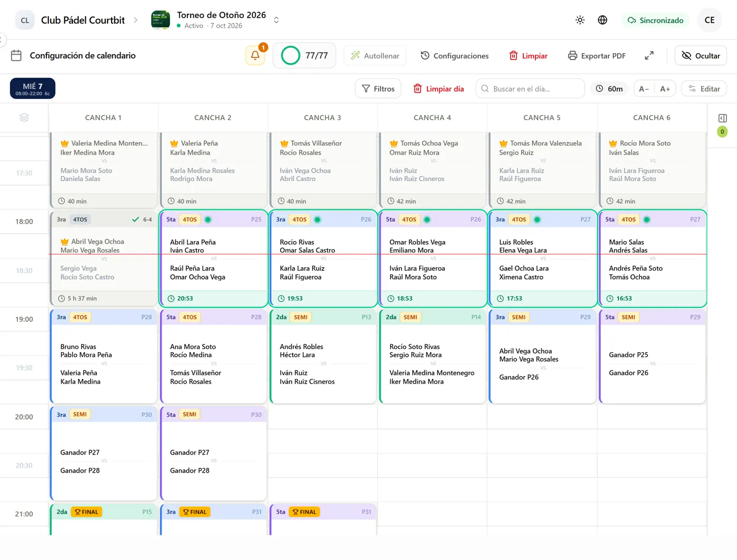
Task: Click the layers icon above the time column
Action: tap(24, 117)
